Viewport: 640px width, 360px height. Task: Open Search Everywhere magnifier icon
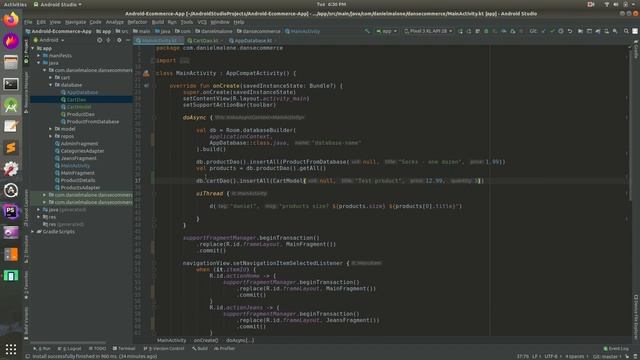(x=626, y=31)
